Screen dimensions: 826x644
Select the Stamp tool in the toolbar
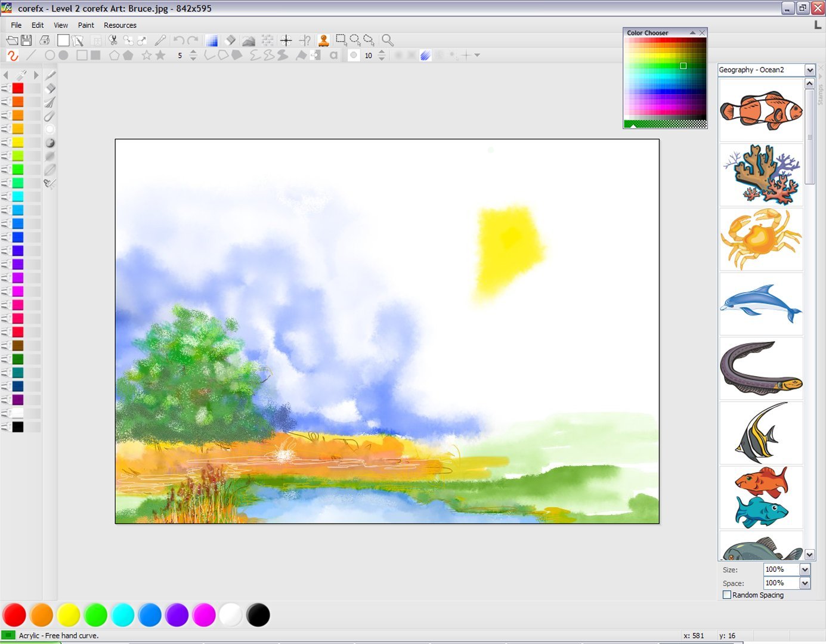(323, 40)
